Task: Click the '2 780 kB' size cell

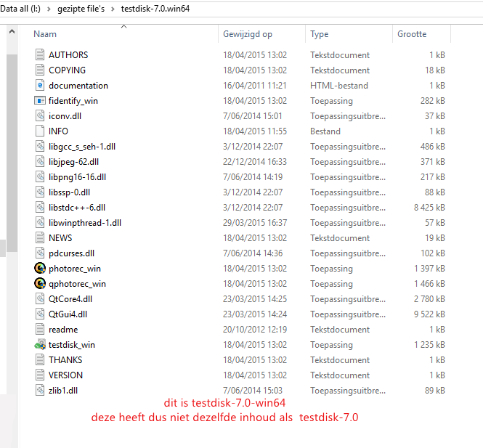Action: click(x=429, y=299)
